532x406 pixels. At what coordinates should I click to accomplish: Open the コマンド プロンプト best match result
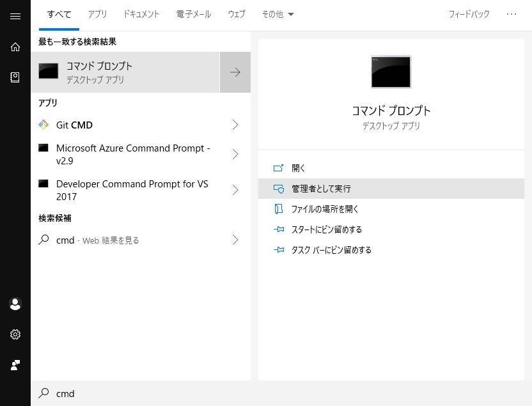point(125,72)
